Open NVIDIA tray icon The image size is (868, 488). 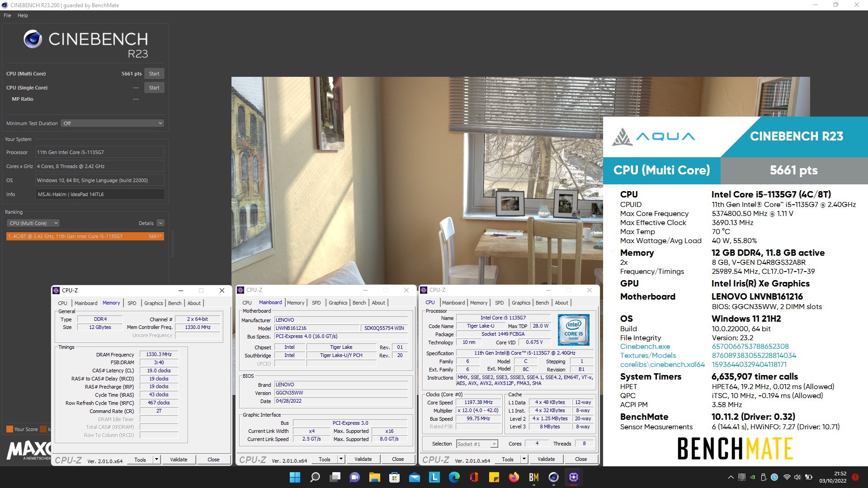pyautogui.click(x=753, y=477)
